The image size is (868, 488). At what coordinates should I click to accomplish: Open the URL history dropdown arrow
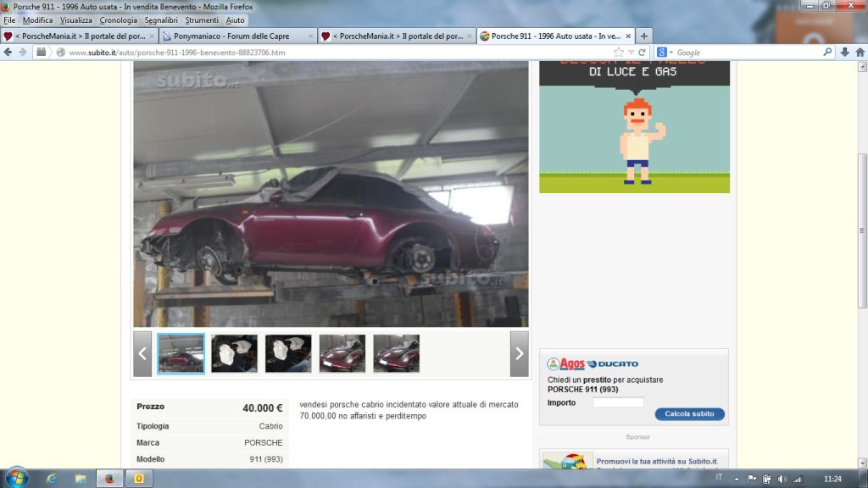(x=631, y=53)
